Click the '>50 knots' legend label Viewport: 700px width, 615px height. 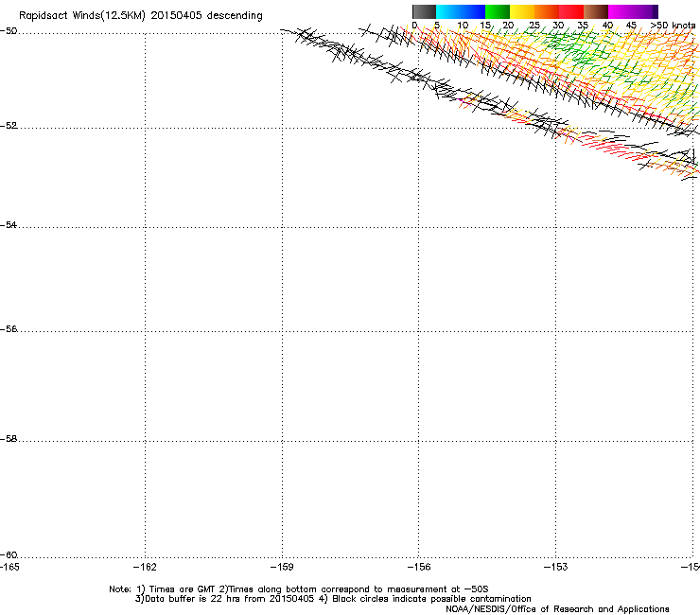click(x=673, y=26)
